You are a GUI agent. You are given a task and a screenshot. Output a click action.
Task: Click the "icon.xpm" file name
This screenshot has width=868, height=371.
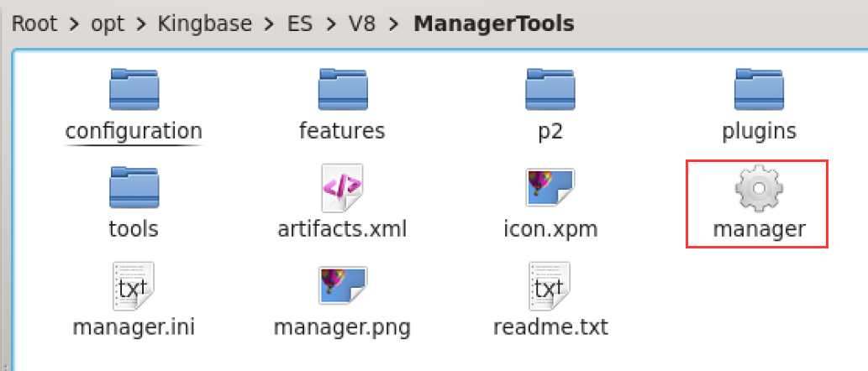[550, 229]
